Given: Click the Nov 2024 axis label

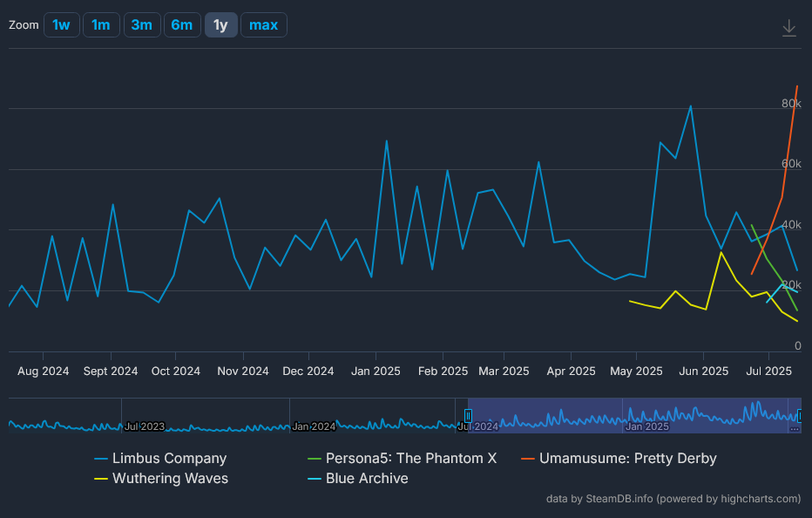Looking at the screenshot, I should (243, 371).
